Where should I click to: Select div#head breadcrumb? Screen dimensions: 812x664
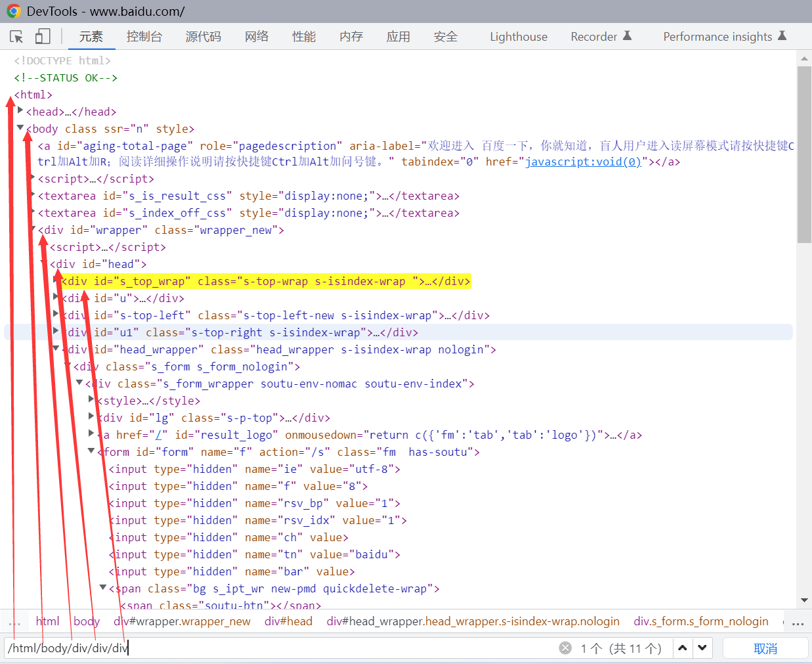point(288,621)
